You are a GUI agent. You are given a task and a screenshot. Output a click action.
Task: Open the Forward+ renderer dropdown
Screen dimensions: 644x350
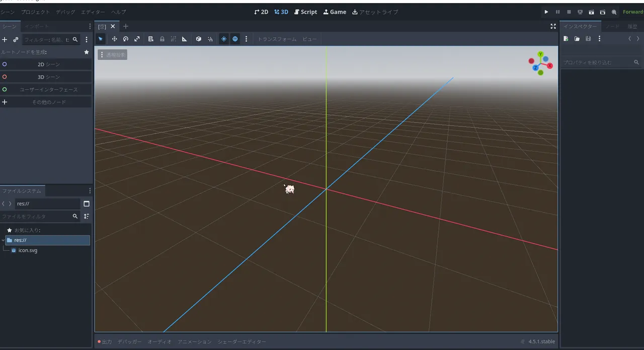(x=632, y=12)
